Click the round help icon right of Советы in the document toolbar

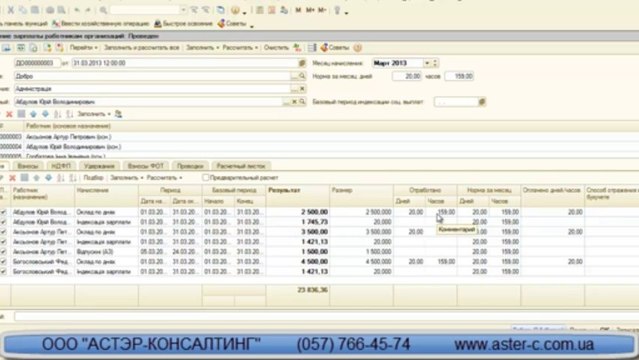click(357, 48)
